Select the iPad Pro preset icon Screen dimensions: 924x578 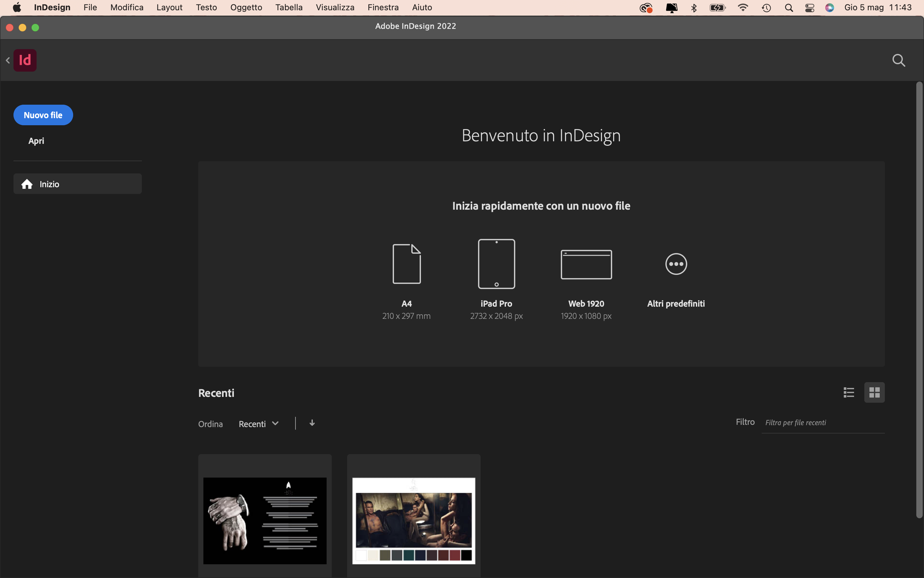coord(496,264)
